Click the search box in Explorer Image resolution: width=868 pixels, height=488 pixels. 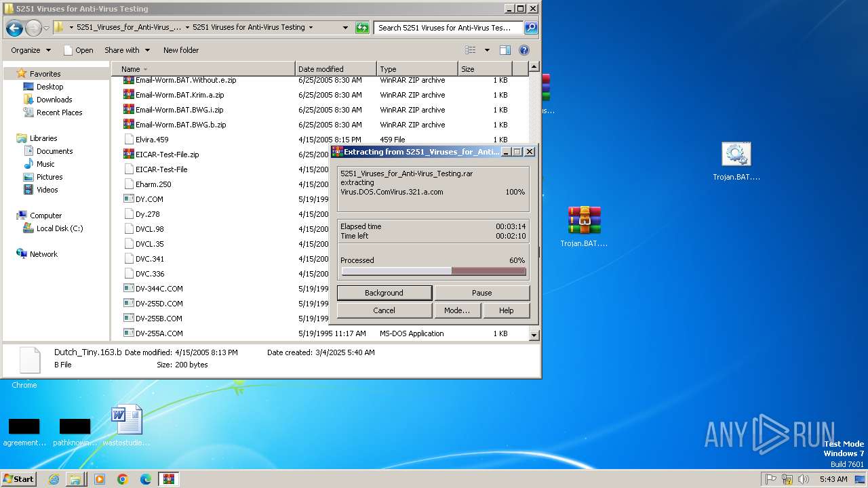[448, 28]
